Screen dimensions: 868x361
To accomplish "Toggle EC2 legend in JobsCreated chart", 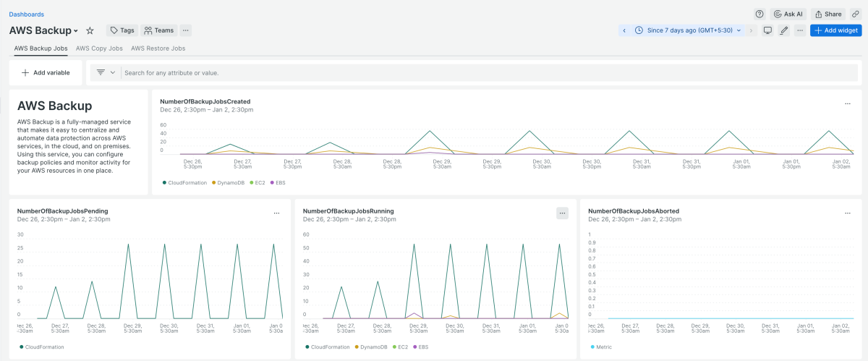I will coord(257,182).
